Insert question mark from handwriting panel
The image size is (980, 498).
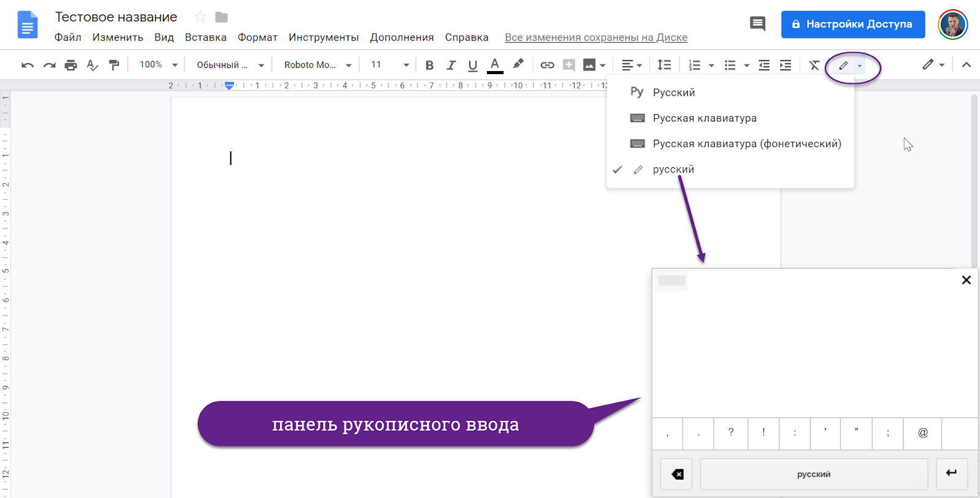pyautogui.click(x=731, y=433)
